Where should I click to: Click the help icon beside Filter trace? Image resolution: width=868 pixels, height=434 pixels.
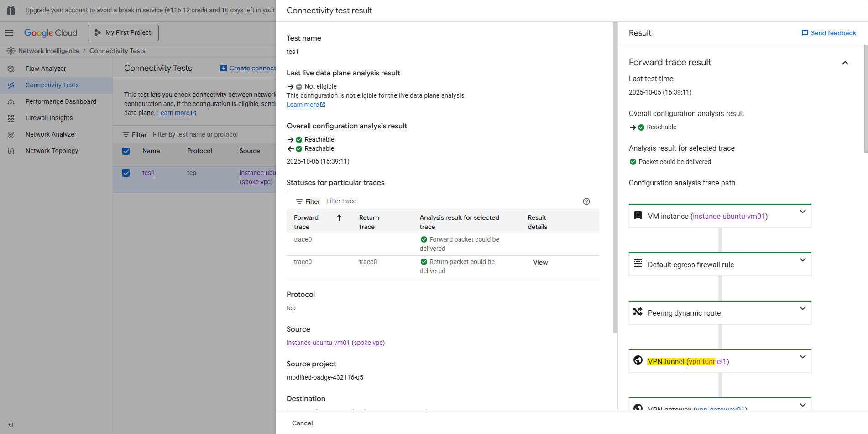coord(586,201)
